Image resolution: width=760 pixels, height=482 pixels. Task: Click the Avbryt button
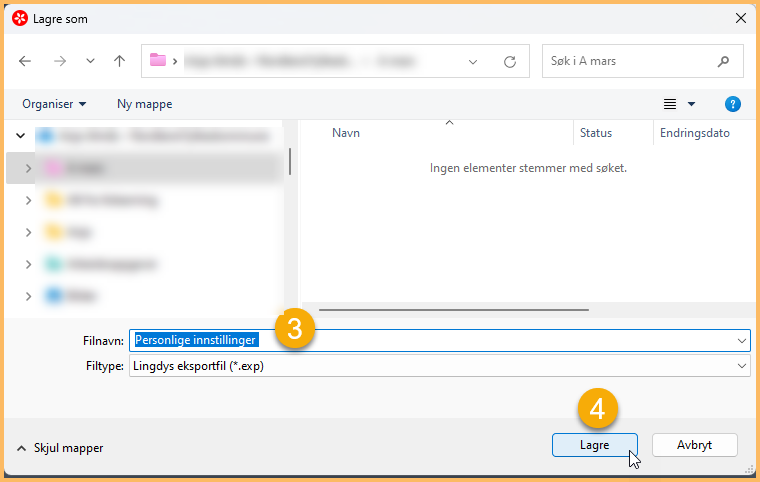pyautogui.click(x=694, y=445)
